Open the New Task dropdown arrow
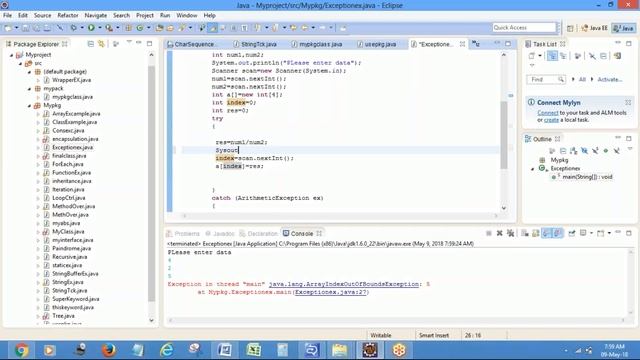The width and height of the screenshot is (640, 360). [540, 56]
